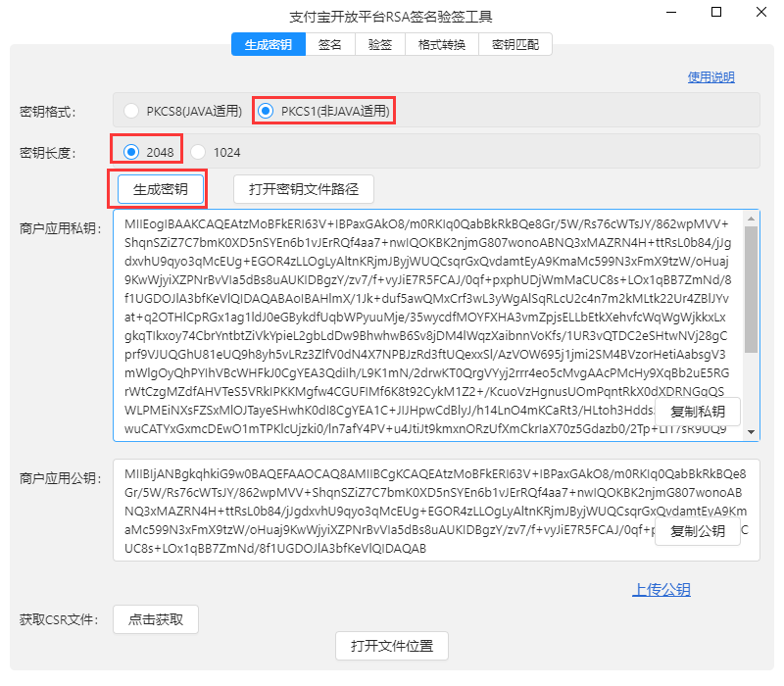Go to the 格式转换 tab
The height and width of the screenshot is (686, 784).
pos(442,44)
